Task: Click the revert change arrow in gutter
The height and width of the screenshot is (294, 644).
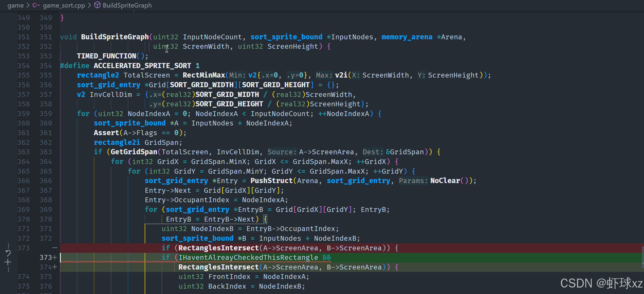Action: point(8,253)
